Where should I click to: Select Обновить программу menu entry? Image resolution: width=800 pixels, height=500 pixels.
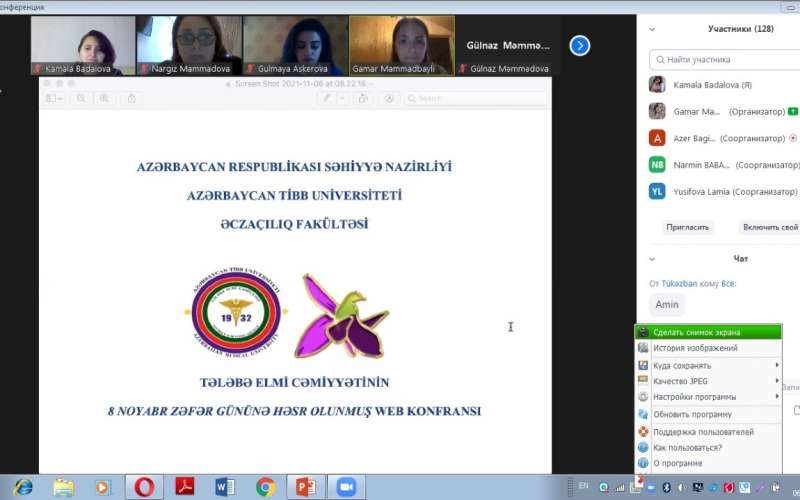[x=709, y=414]
